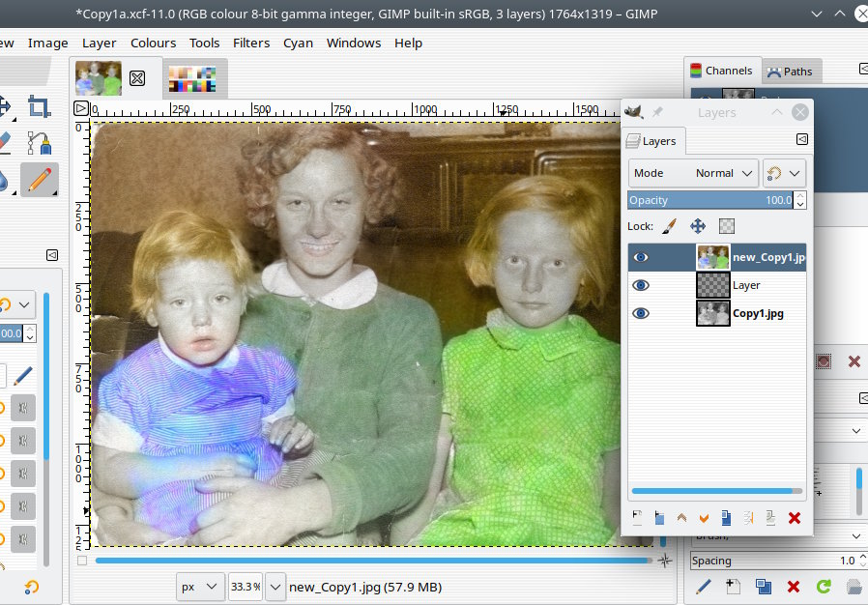Create a new layer group
This screenshot has width=868, height=605.
(660, 518)
